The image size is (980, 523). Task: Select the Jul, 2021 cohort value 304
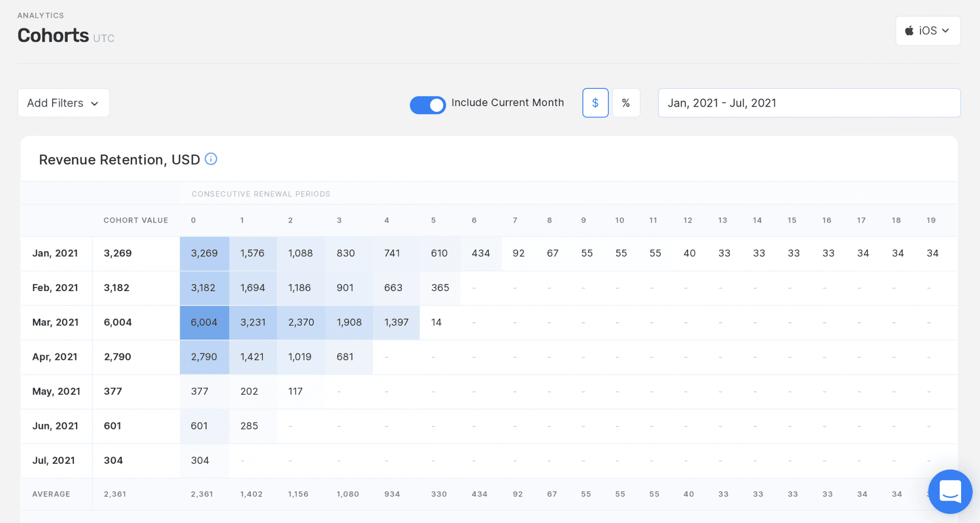(113, 460)
